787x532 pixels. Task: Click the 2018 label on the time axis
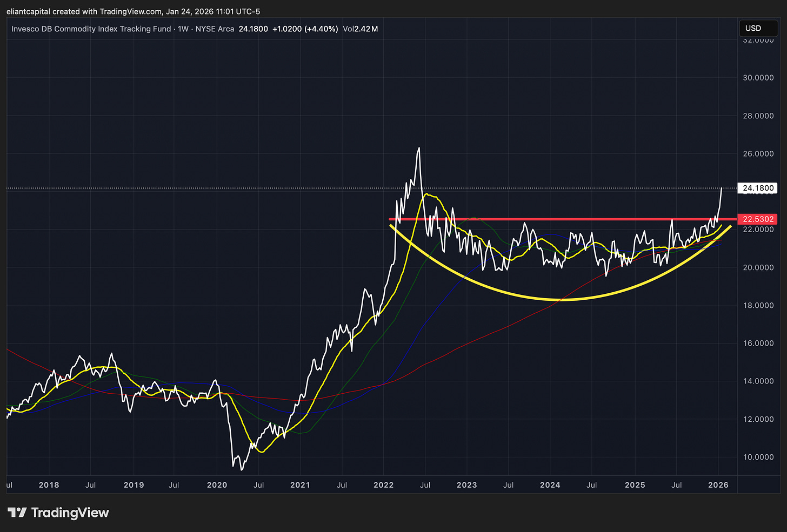pyautogui.click(x=49, y=484)
